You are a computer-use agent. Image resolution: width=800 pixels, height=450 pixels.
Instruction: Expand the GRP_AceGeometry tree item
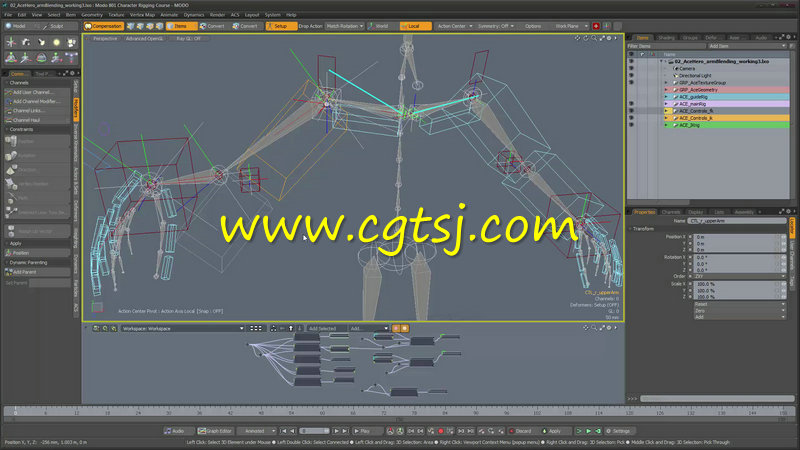[x=666, y=90]
